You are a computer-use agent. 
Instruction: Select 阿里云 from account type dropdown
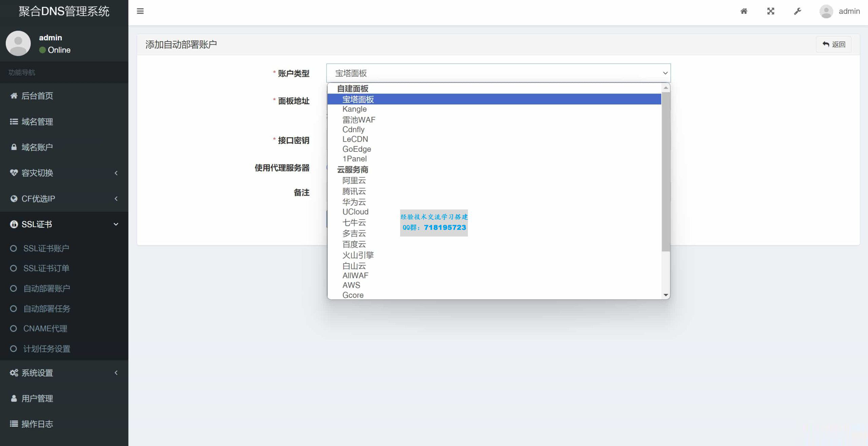coord(354,180)
